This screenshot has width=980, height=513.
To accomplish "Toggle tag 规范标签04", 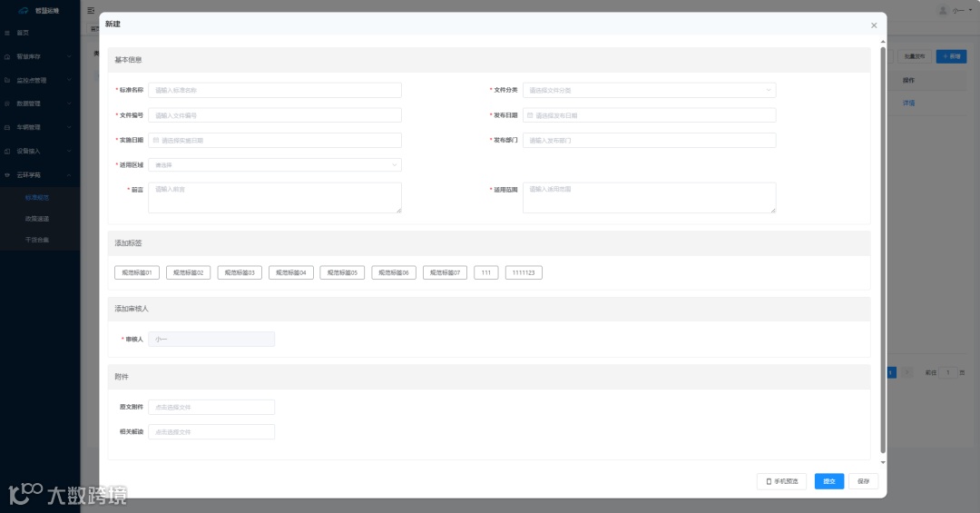I will coord(290,272).
